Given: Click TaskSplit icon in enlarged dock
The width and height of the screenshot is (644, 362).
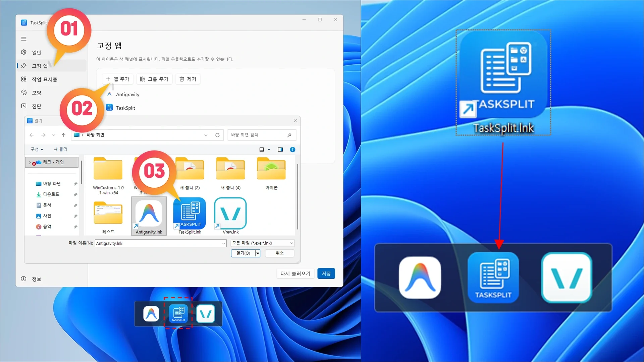Looking at the screenshot, I should click(x=493, y=278).
